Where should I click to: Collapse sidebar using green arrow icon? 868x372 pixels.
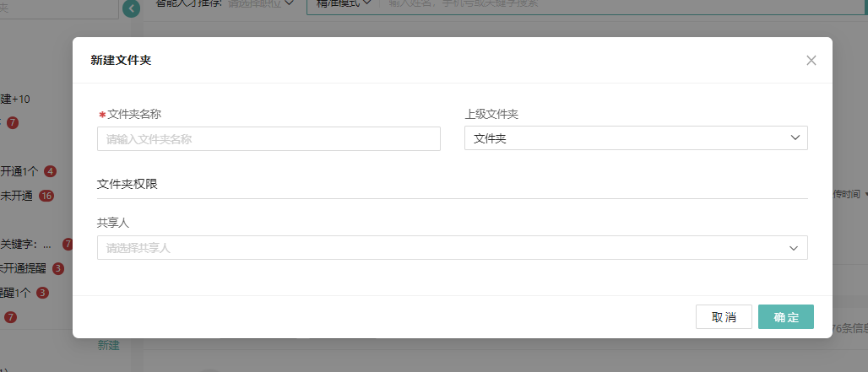tap(131, 8)
